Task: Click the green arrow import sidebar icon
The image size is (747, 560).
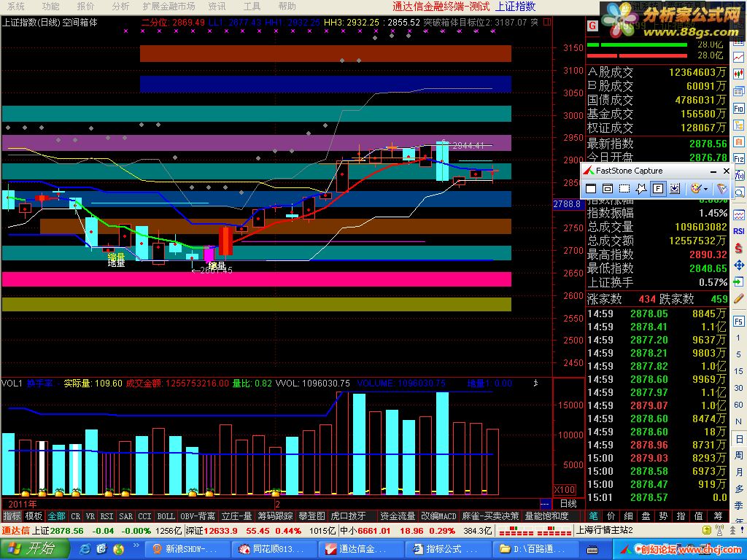Action: [739, 282]
